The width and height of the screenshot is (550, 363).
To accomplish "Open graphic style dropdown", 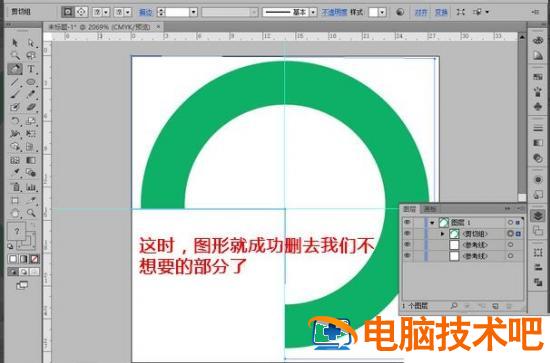I will (x=382, y=12).
